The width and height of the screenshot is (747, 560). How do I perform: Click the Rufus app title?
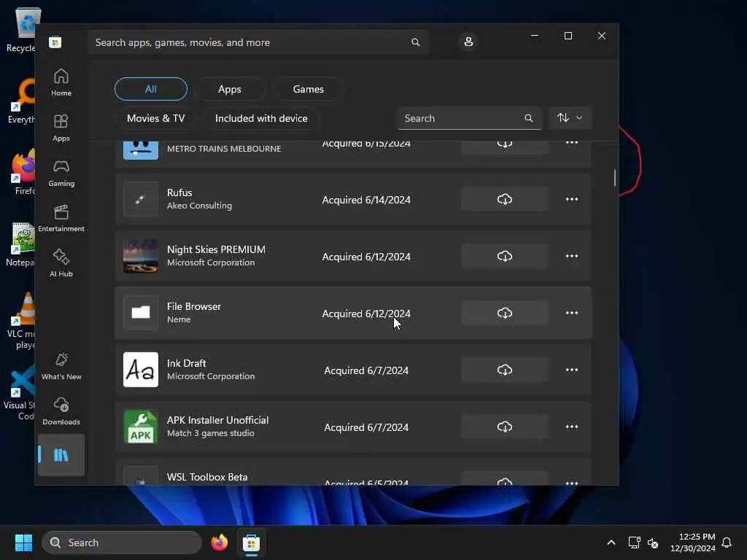pos(179,192)
